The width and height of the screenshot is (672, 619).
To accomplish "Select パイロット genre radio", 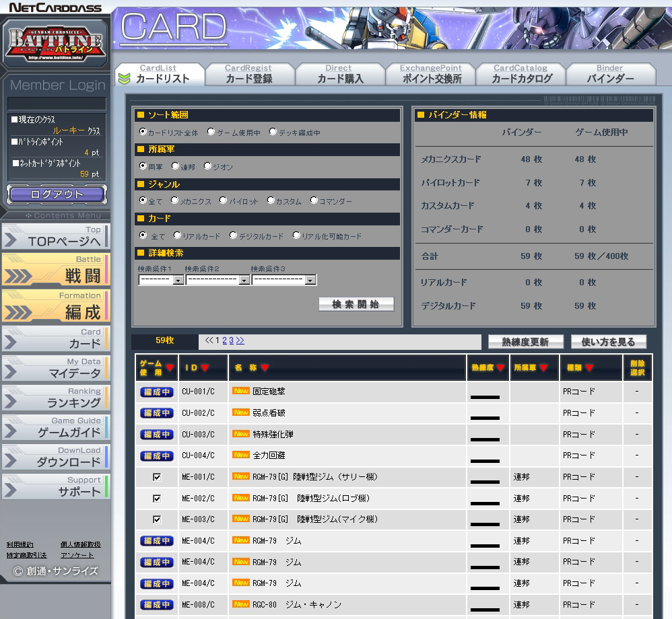I will 224,200.
